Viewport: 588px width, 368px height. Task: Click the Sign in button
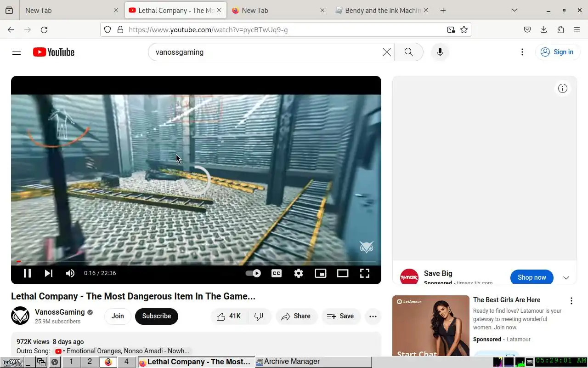click(x=557, y=52)
